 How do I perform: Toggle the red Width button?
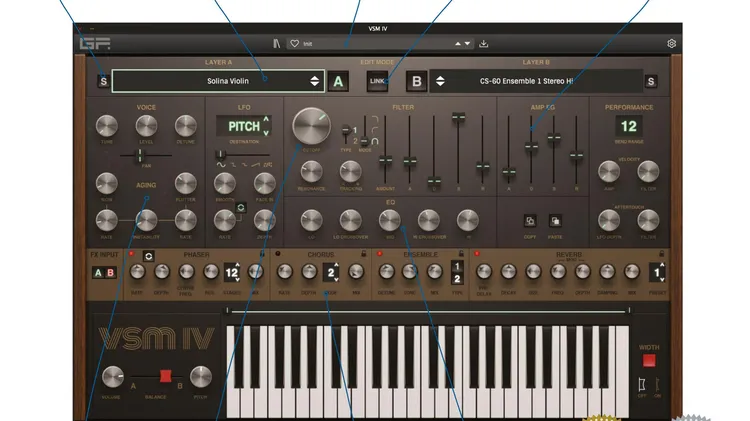(649, 361)
